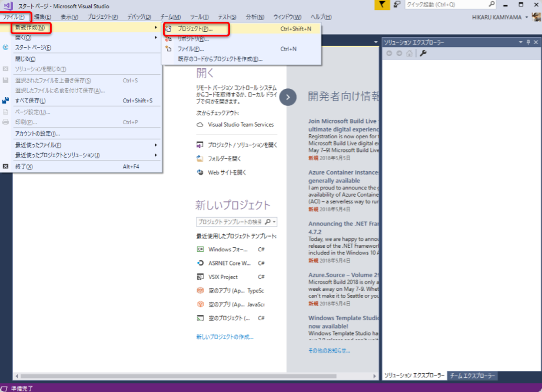Image resolution: width=542 pixels, height=392 pixels.
Task: Click the round arrow button beside 開く section
Action: click(x=288, y=97)
